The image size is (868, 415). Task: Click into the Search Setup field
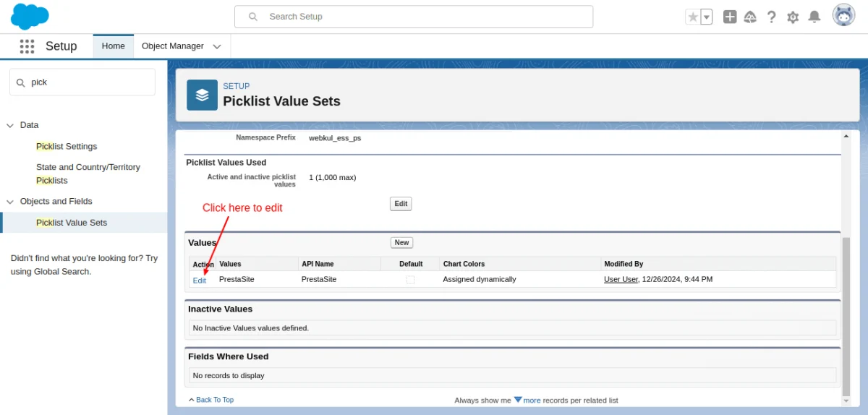pos(414,17)
